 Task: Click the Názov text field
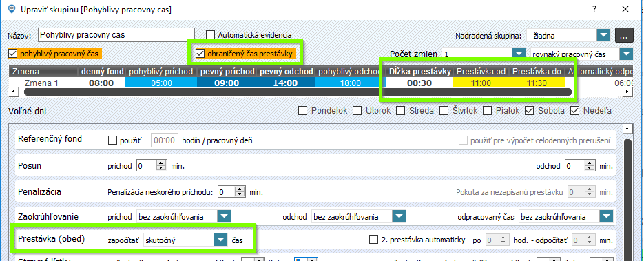coord(116,35)
